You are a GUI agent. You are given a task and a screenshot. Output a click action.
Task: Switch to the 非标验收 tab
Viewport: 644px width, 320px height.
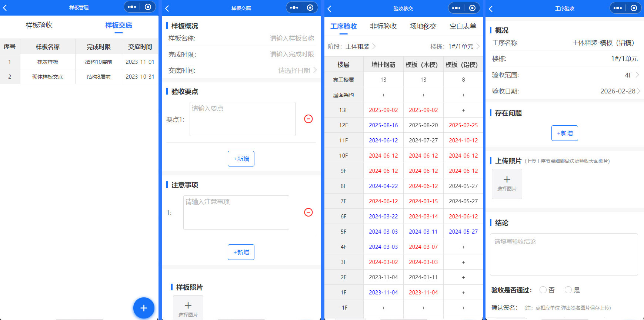click(x=383, y=26)
